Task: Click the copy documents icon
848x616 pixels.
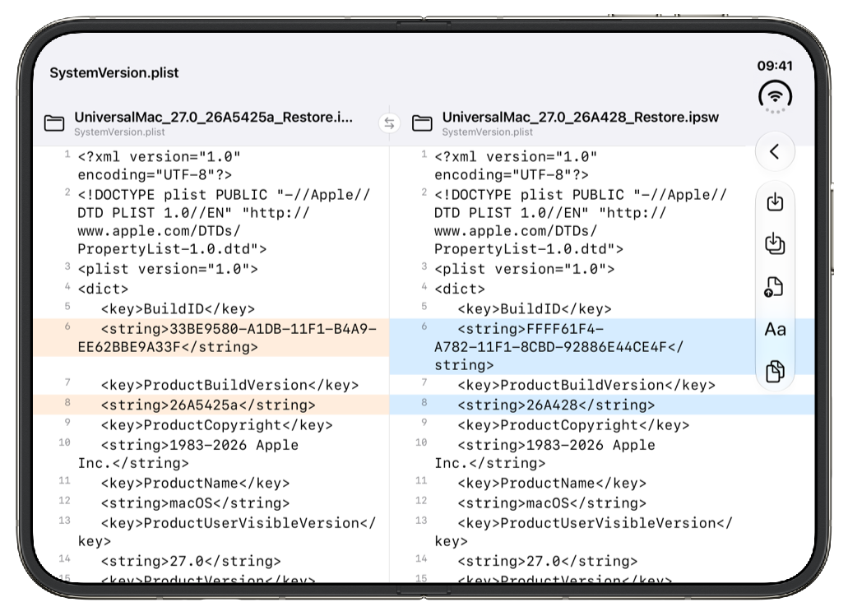Action: (x=775, y=372)
